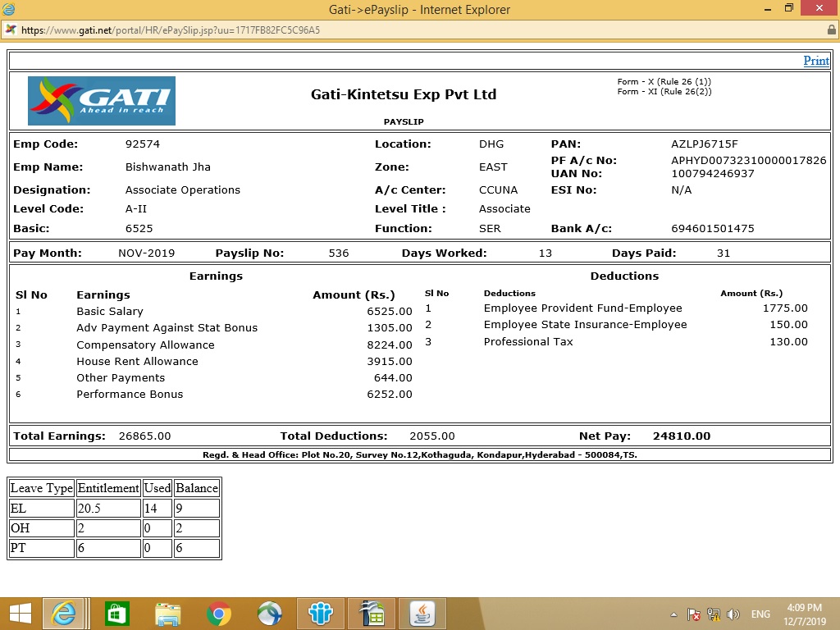
Task: Click the OH leave type cell
Action: 41,527
